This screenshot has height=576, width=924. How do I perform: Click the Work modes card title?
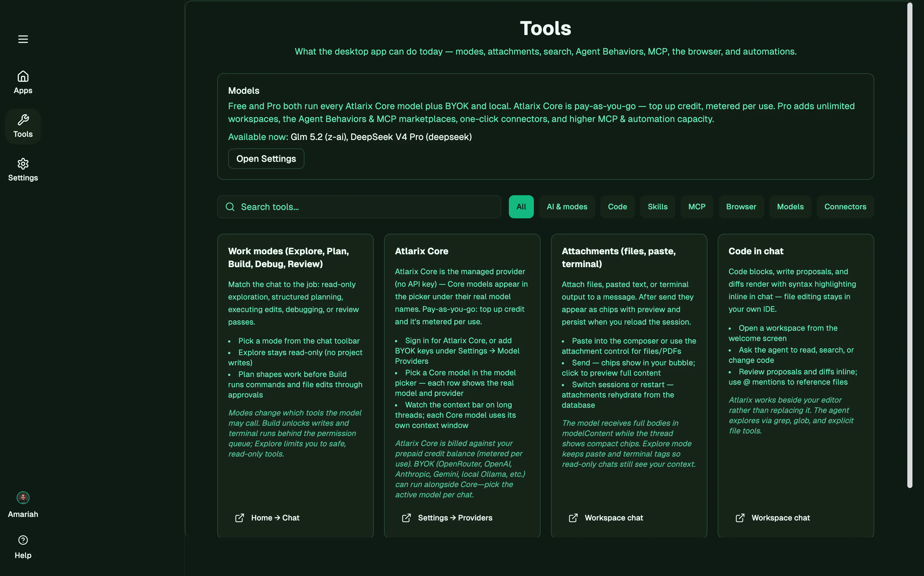pos(288,257)
